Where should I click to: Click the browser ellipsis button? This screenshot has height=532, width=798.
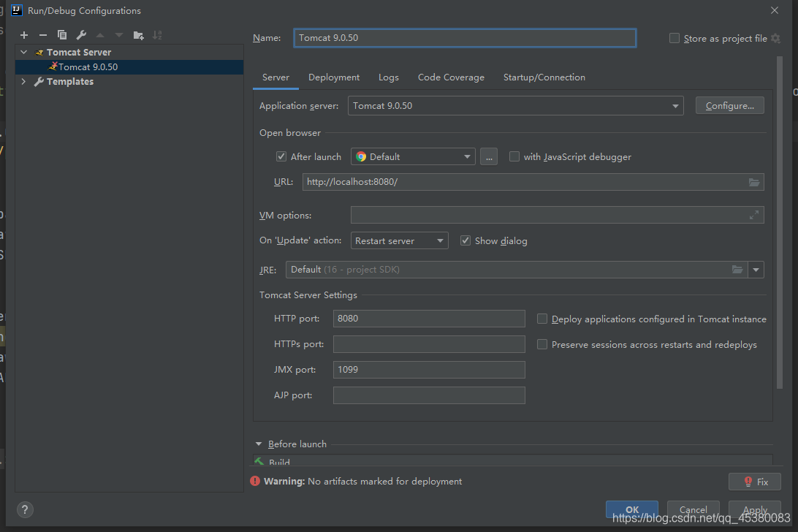[489, 157]
